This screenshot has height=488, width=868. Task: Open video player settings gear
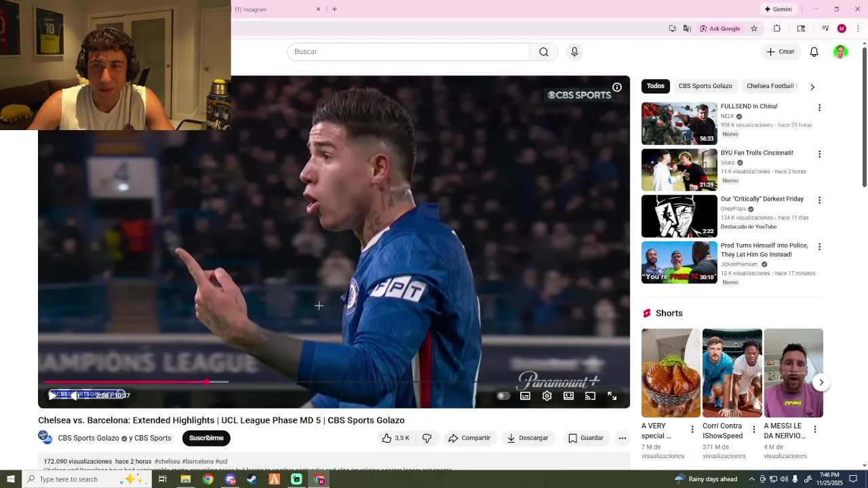click(547, 396)
